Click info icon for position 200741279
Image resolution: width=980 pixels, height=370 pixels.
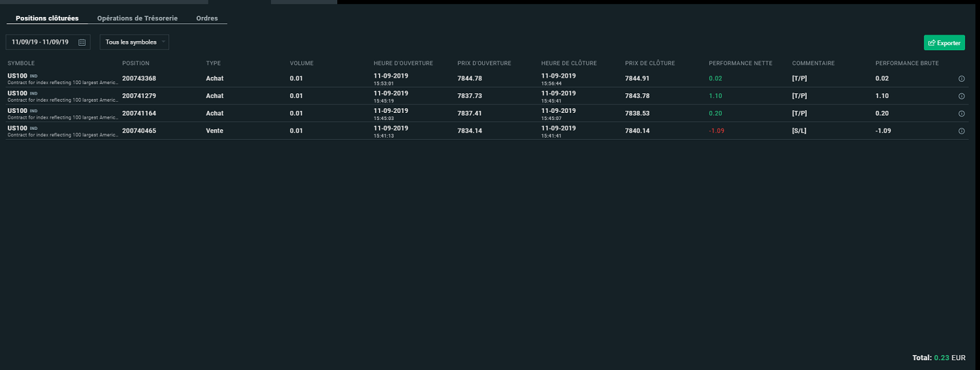(x=962, y=96)
